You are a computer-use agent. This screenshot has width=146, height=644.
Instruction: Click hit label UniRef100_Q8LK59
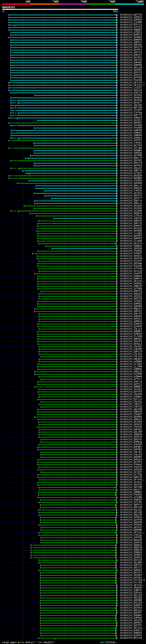[131, 105]
